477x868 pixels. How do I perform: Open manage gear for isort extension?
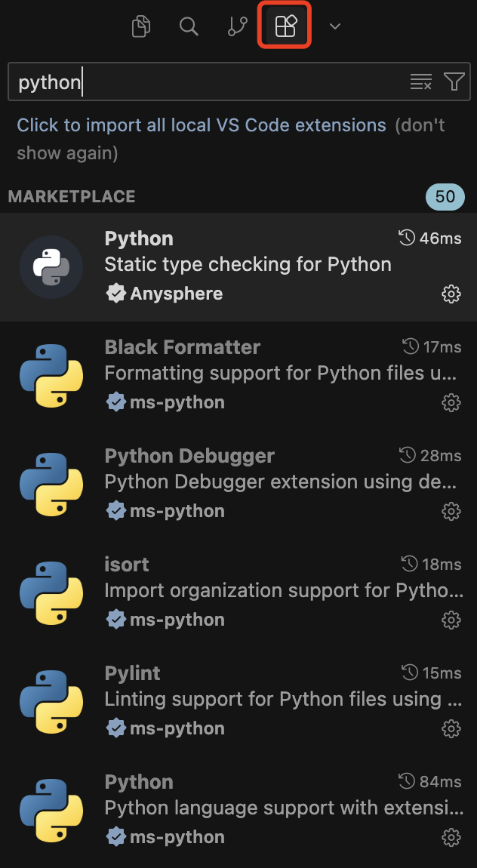451,620
